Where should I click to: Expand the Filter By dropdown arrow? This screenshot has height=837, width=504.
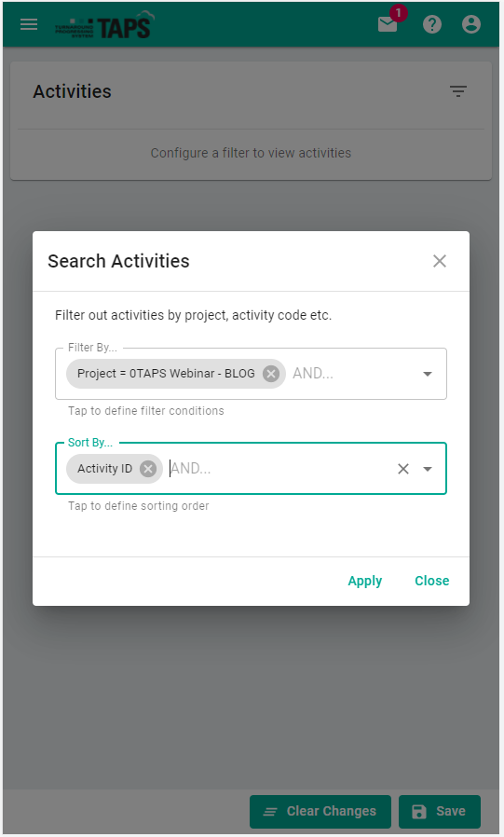click(428, 374)
